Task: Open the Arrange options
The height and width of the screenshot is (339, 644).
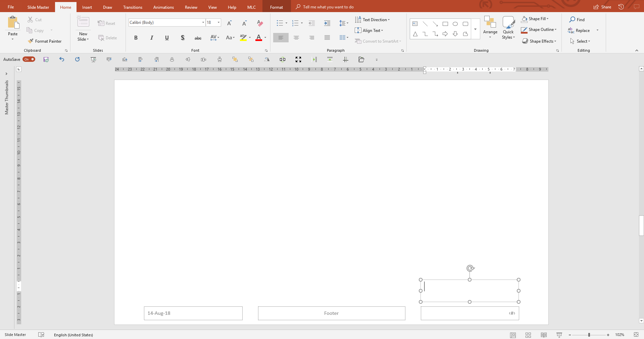Action: click(x=490, y=27)
